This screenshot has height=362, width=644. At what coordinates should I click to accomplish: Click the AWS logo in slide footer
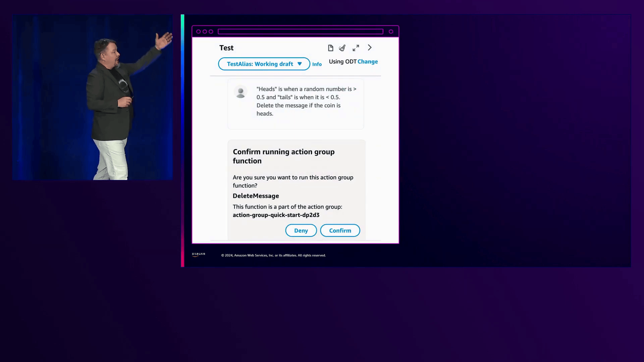(198, 255)
